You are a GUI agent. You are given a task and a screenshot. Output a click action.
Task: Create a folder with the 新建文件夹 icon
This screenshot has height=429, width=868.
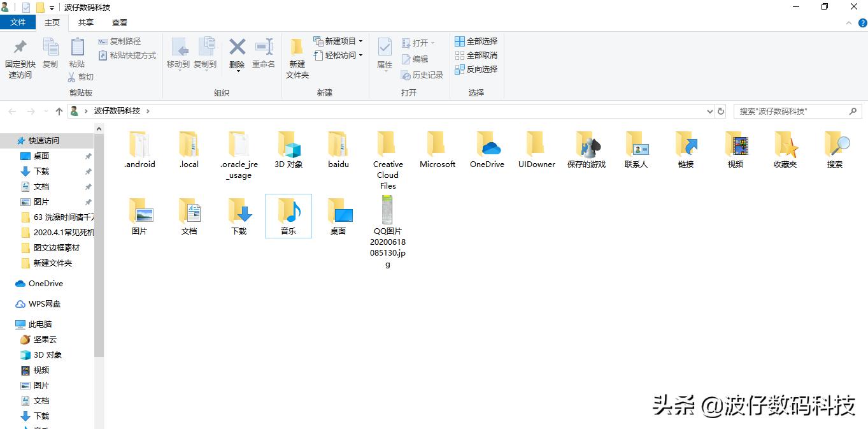296,57
